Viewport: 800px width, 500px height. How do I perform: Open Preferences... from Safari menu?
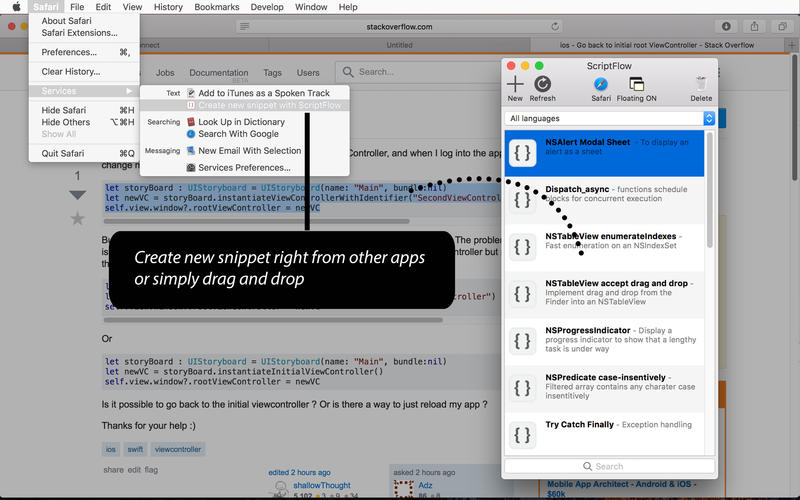pos(84,52)
